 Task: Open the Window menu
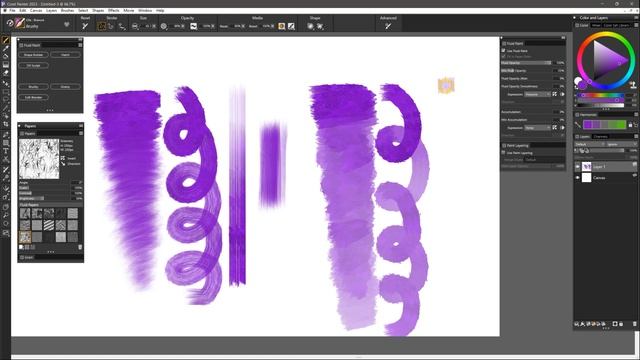point(145,10)
